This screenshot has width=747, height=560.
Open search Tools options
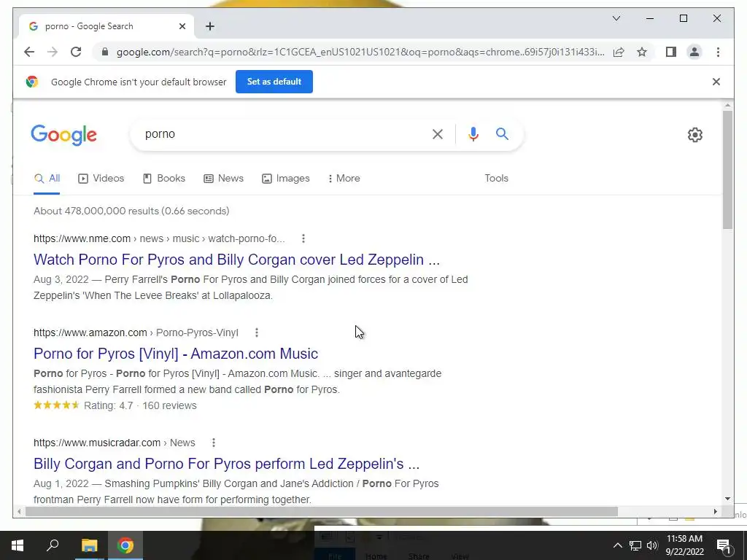(496, 179)
